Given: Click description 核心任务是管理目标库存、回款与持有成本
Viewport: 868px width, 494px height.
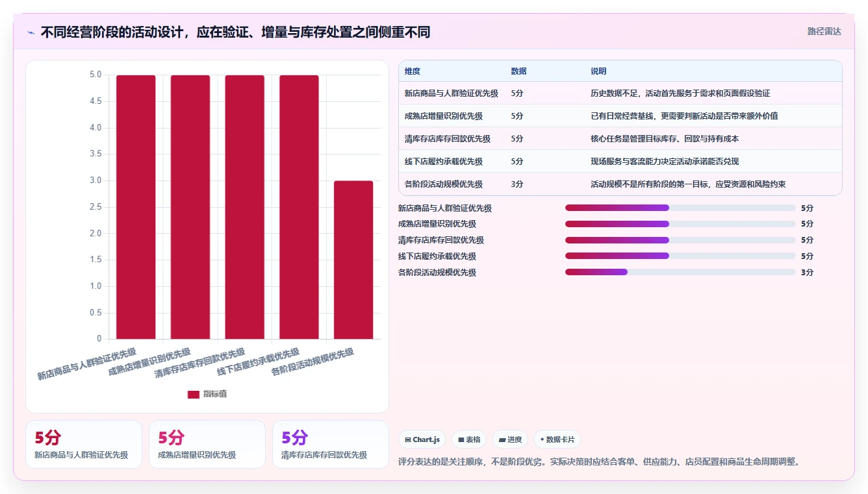Looking at the screenshot, I should (x=665, y=139).
